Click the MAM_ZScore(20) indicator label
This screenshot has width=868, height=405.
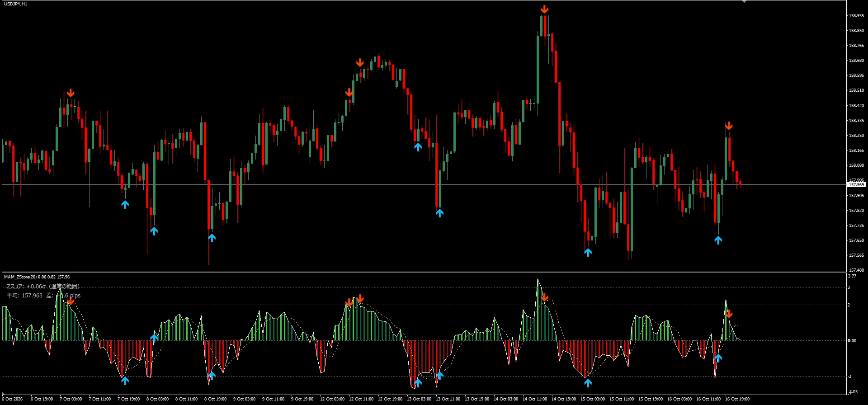point(20,277)
